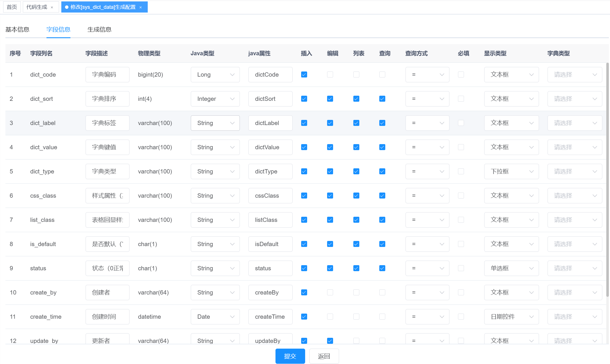The height and width of the screenshot is (364, 610).
Task: Uncheck the 插入 checkbox for dict_code
Action: [x=304, y=75]
